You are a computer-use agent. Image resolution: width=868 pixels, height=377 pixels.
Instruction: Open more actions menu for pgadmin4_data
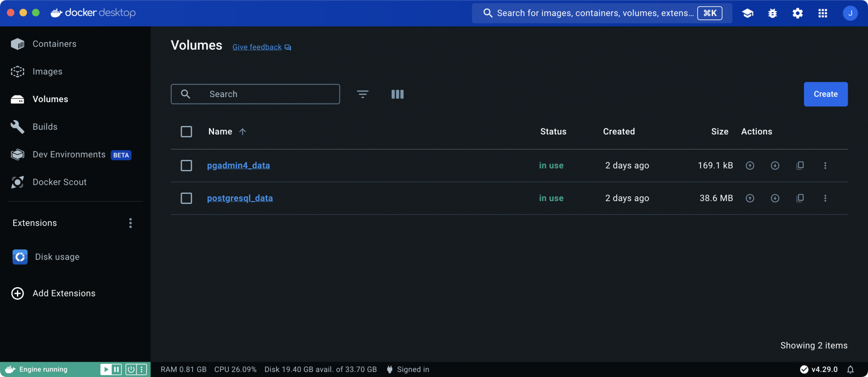825,165
